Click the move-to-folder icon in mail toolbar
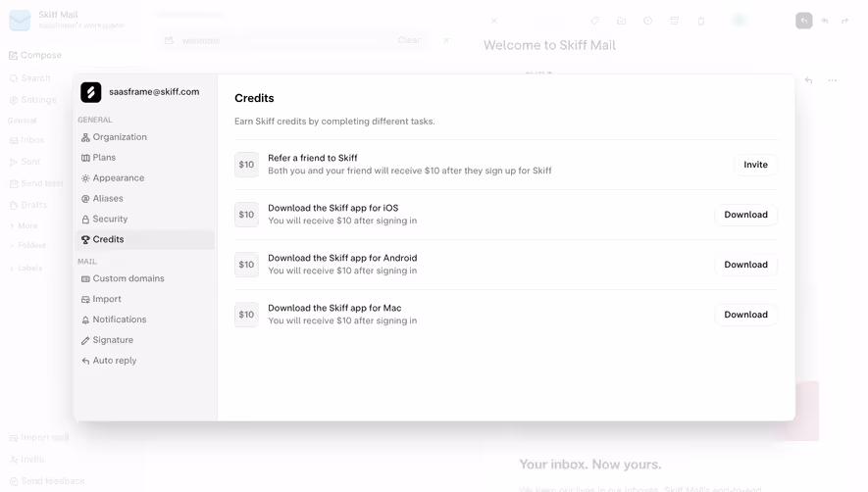This screenshot has height=492, width=868. (x=621, y=21)
